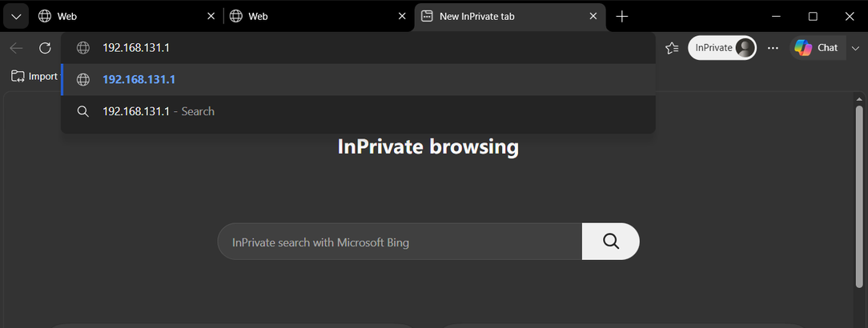Open the Favorites star list icon

point(672,48)
